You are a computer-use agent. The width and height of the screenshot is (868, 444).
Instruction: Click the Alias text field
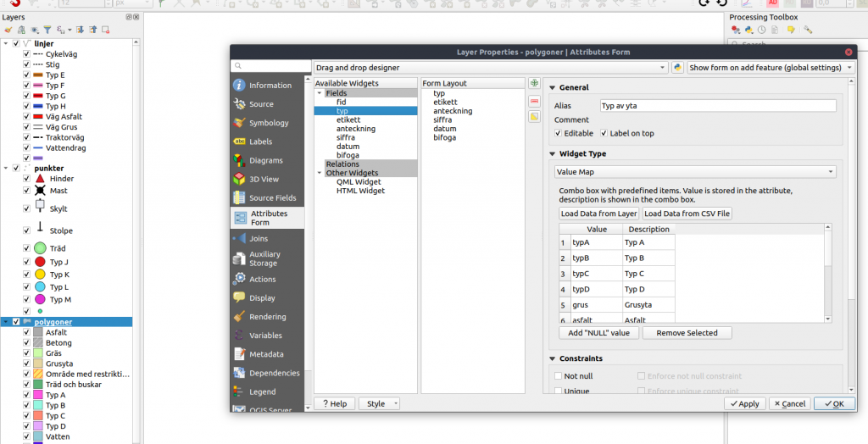(x=716, y=106)
